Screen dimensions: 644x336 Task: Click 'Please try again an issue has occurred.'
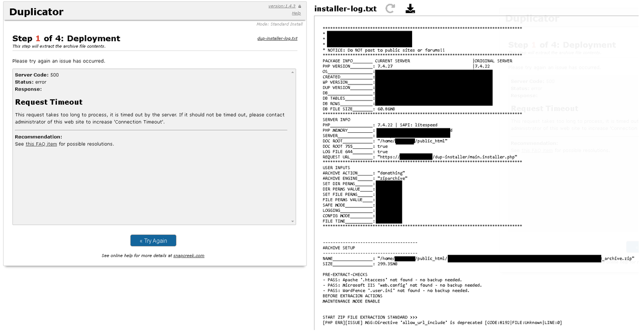[x=59, y=61]
